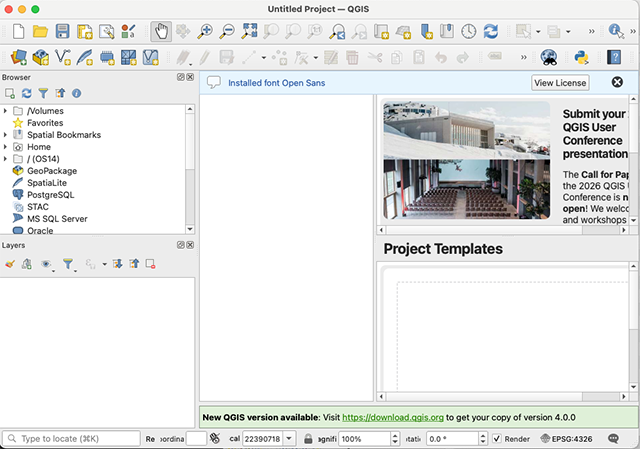The width and height of the screenshot is (640, 449).
Task: Click the New Shapefile Layer icon
Action: pos(63,58)
